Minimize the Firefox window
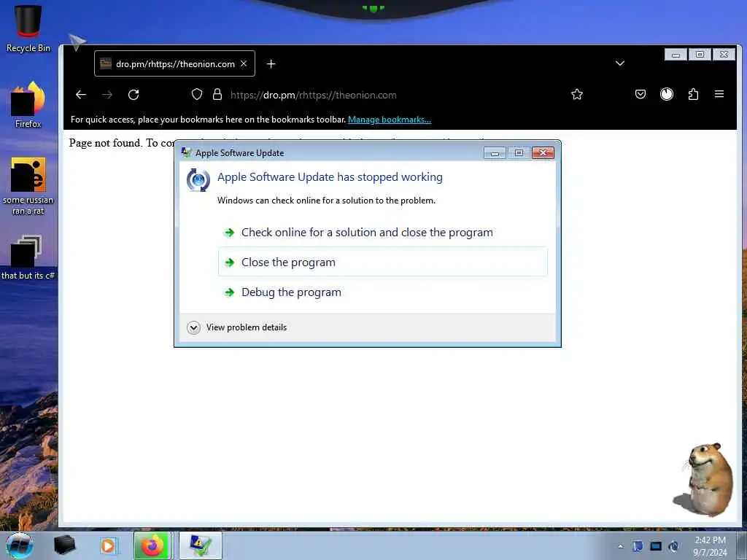The image size is (747, 560). coord(676,54)
